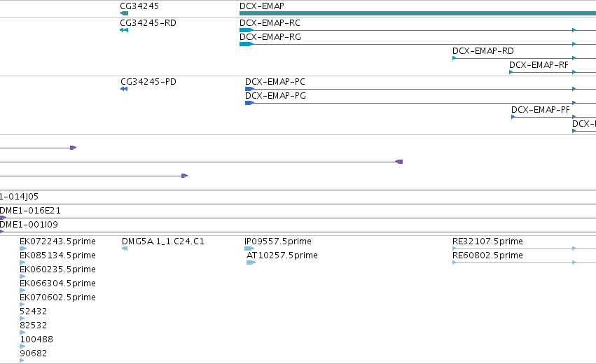The height and width of the screenshot is (364, 596).
Task: Select the DCX-EMAP gene bar
Action: point(417,13)
